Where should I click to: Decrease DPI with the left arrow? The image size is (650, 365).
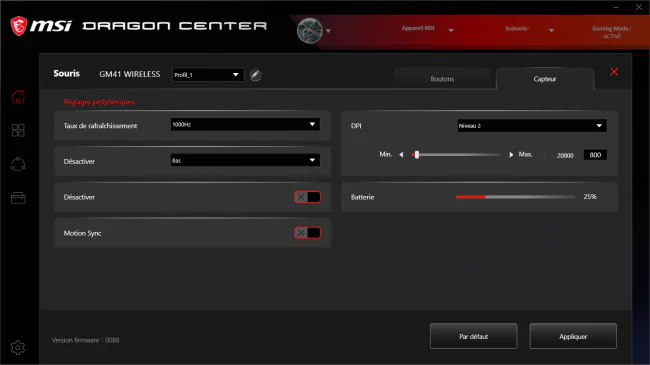point(401,155)
